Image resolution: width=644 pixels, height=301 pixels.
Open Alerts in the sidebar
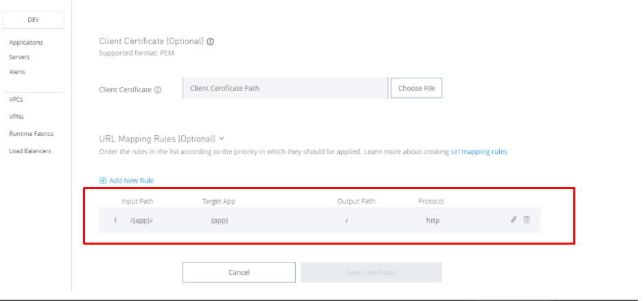tap(17, 71)
